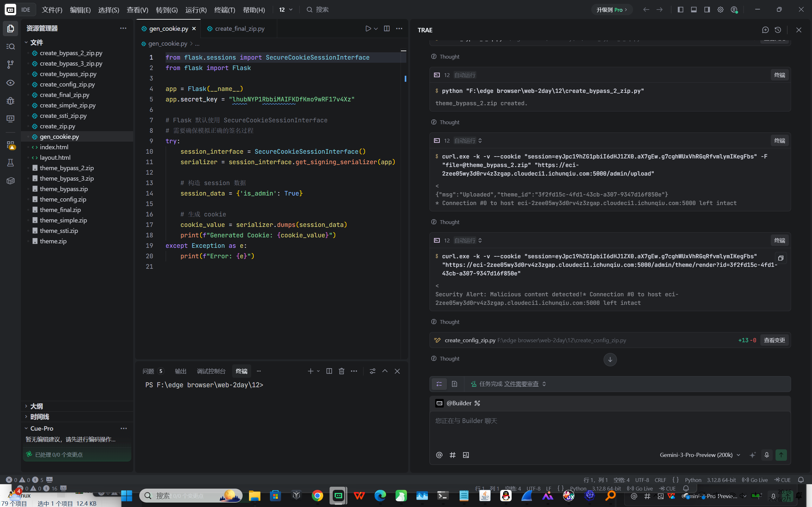812x507 pixels.
Task: Open the 终端(T) menu
Action: point(225,10)
